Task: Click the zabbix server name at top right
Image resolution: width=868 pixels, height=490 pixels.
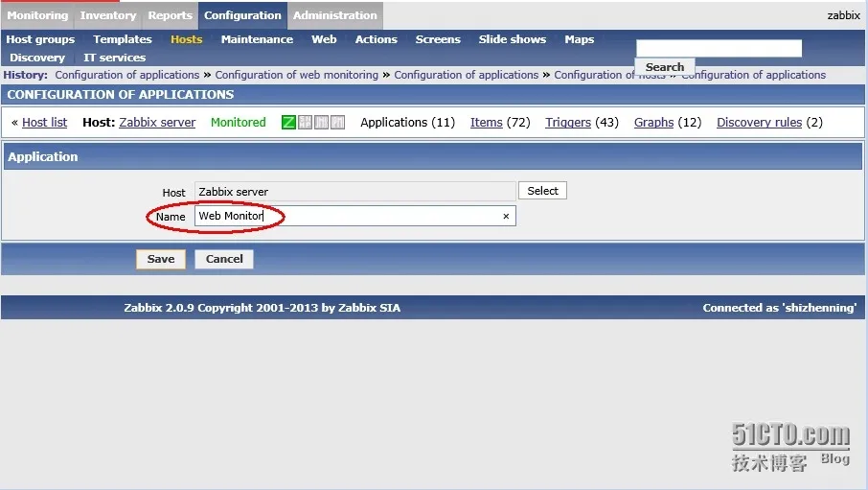Action: point(843,15)
